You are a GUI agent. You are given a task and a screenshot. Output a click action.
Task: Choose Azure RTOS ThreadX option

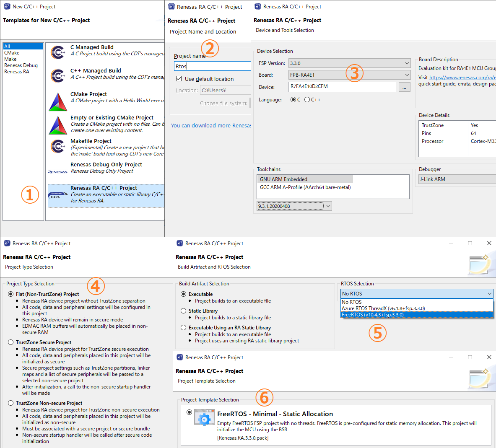coord(417,308)
